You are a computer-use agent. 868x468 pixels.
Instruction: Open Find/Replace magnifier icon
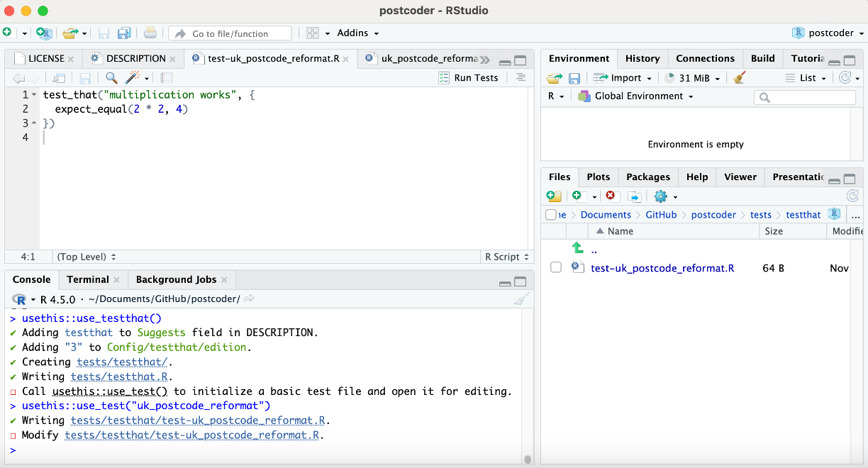(111, 78)
